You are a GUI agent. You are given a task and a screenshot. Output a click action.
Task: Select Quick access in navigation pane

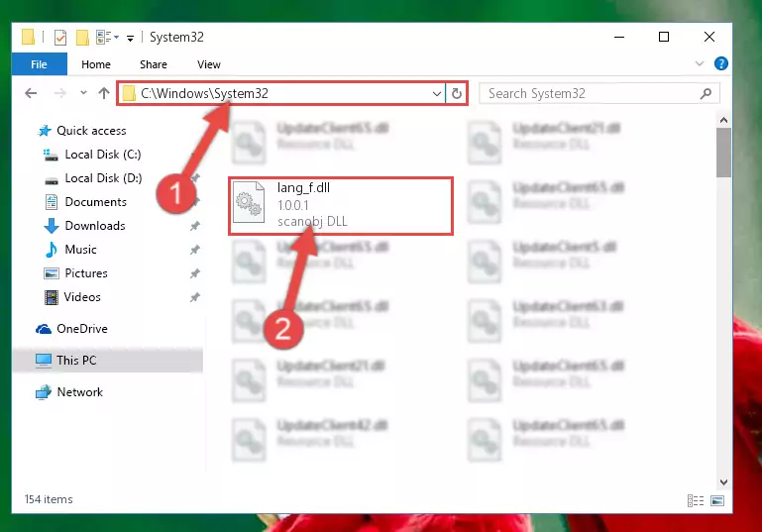pos(91,130)
